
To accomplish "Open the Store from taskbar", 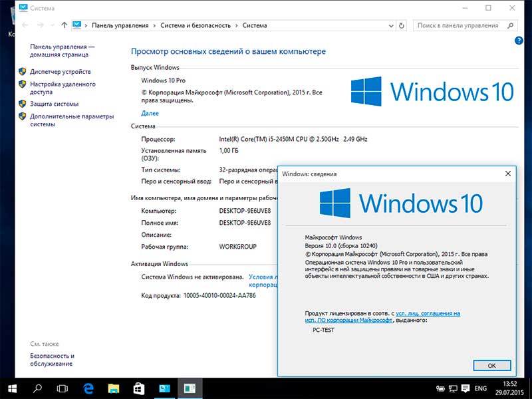I will [139, 388].
